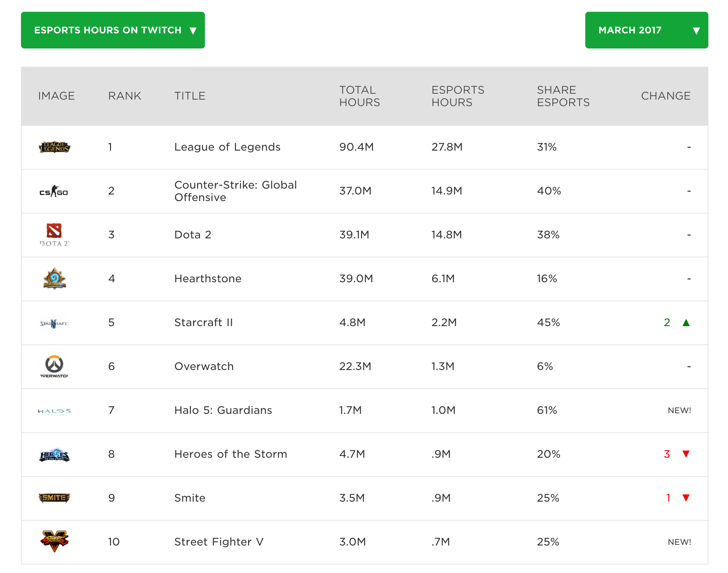
Task: Open the Esports Hours on Twitch dropdown
Action: pyautogui.click(x=113, y=30)
